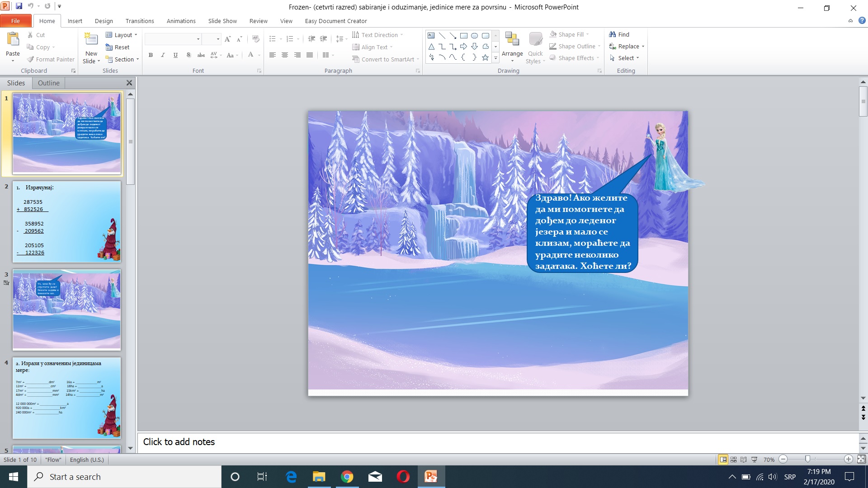Click the text box shape in gallery
Image resolution: width=868 pixels, height=488 pixels.
click(431, 35)
